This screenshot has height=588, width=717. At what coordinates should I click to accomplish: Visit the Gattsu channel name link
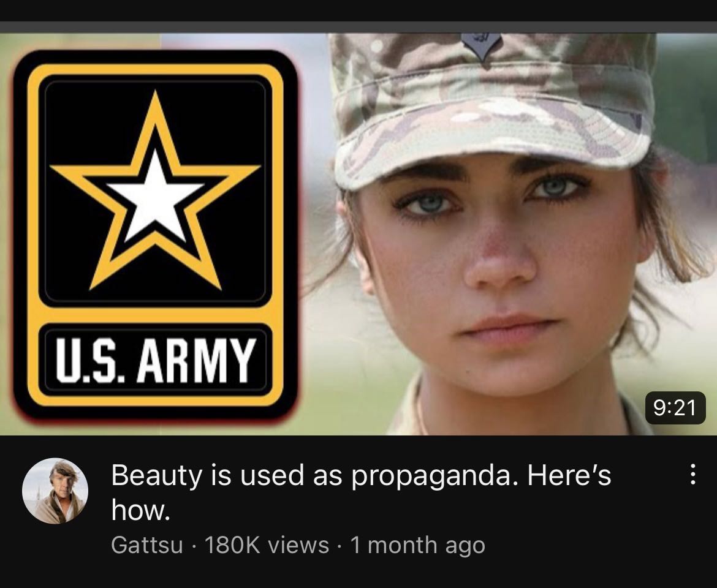147,545
